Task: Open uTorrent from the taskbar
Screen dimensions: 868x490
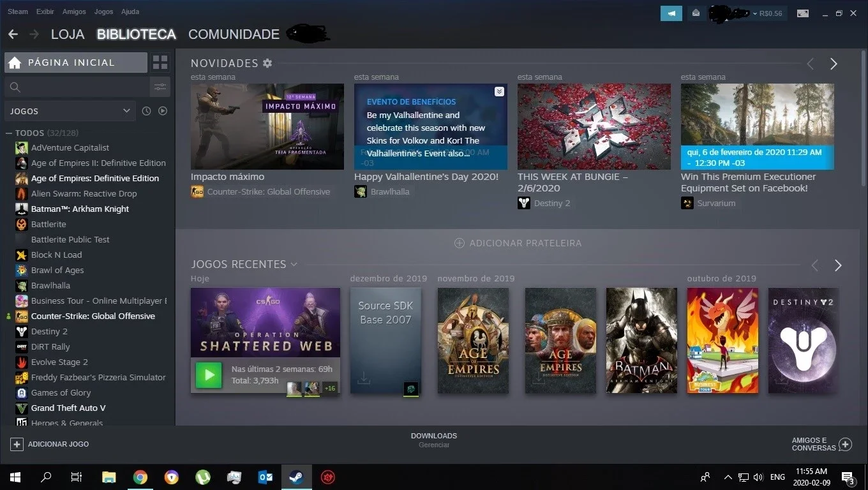Action: tap(203, 477)
